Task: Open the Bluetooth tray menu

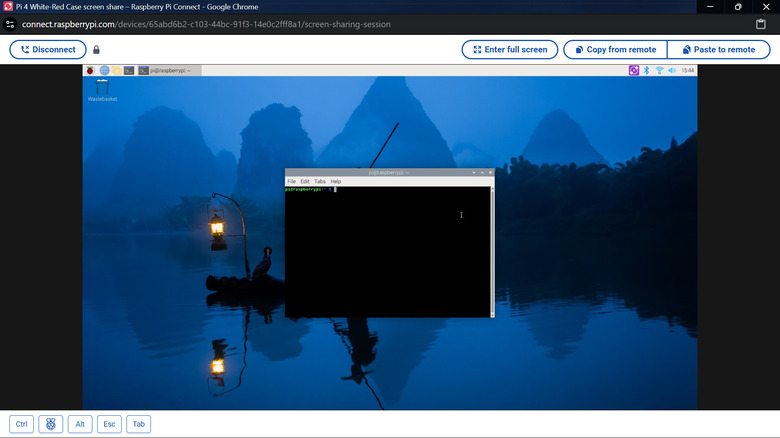Action: (x=646, y=71)
